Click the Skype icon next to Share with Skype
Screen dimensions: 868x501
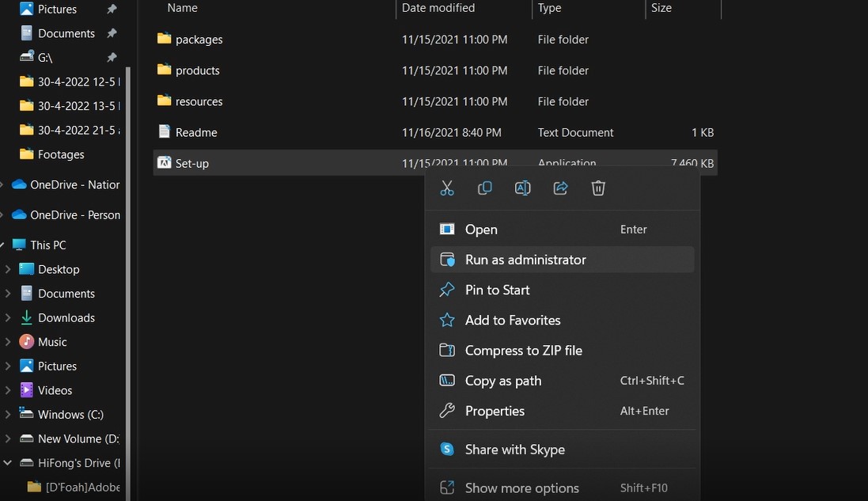(447, 450)
